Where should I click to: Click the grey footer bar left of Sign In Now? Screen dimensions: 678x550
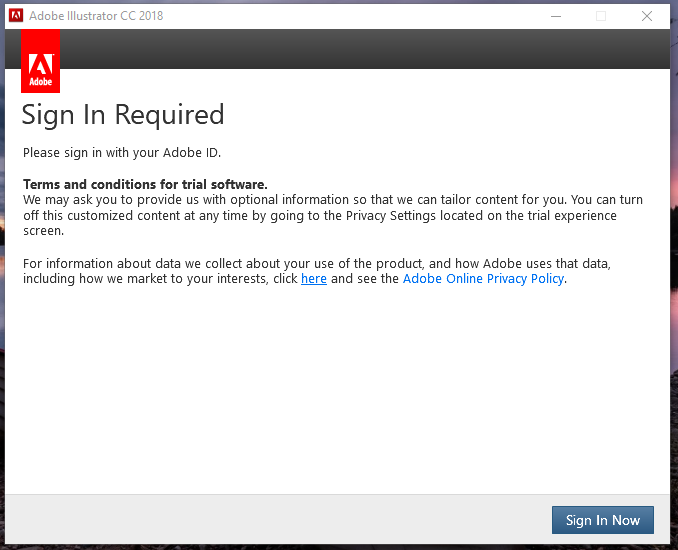[x=270, y=519]
